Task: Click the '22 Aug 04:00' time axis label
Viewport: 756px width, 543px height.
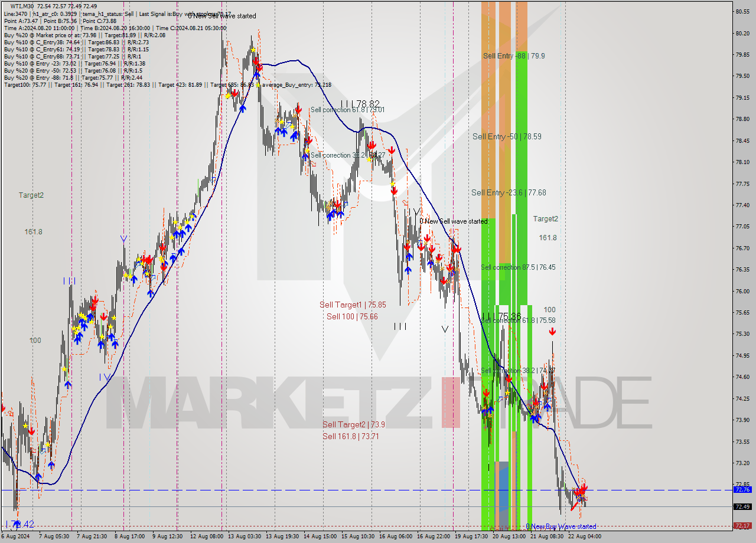Action: tap(585, 537)
